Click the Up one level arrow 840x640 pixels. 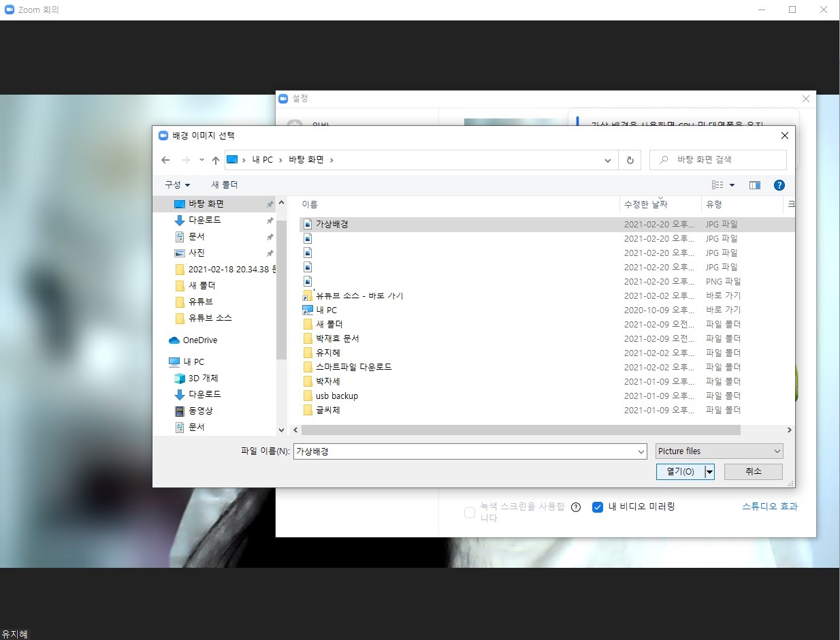click(216, 160)
